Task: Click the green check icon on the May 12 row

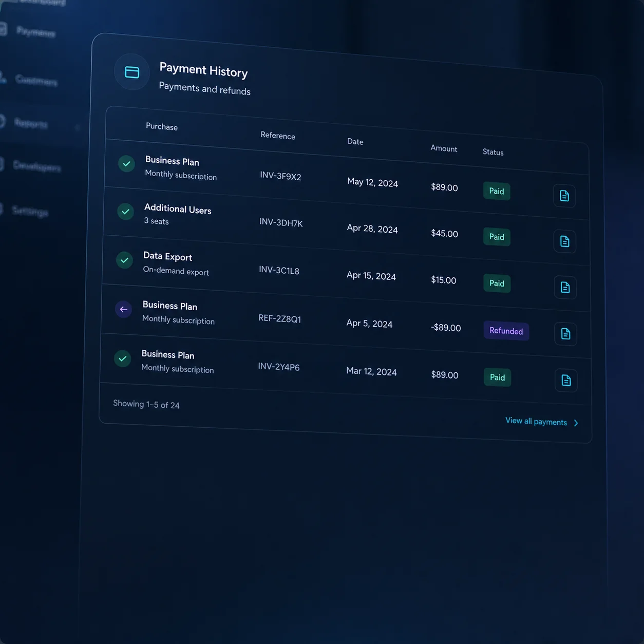Action: [x=126, y=164]
